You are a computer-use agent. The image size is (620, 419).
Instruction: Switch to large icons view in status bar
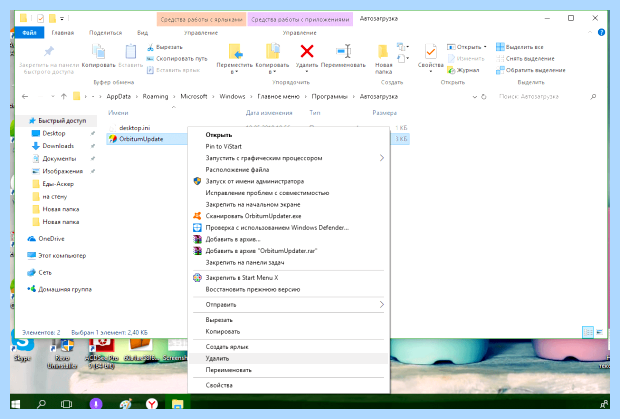(599, 332)
